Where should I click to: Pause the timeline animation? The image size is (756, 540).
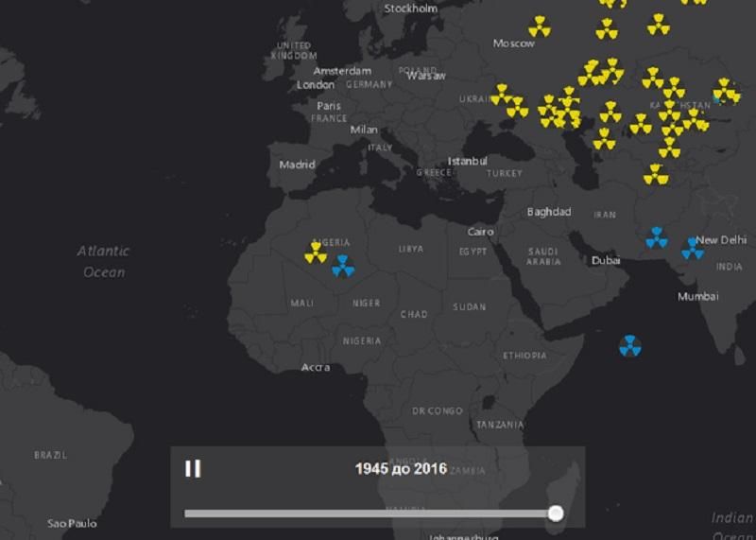click(x=193, y=469)
